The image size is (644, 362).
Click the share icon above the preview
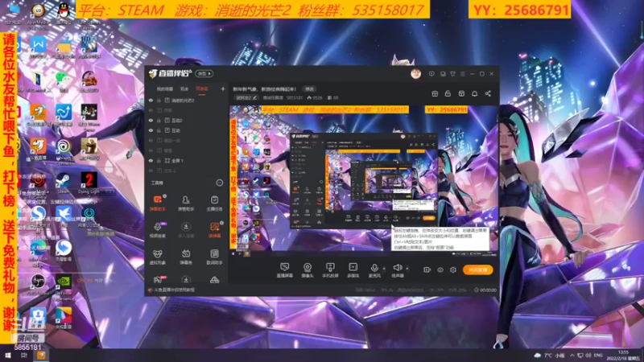[488, 93]
